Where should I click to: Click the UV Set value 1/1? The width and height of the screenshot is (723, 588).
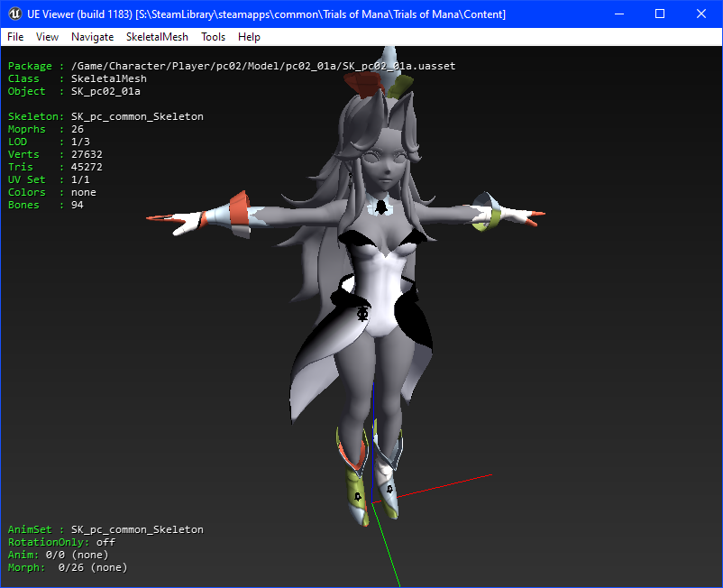[80, 179]
